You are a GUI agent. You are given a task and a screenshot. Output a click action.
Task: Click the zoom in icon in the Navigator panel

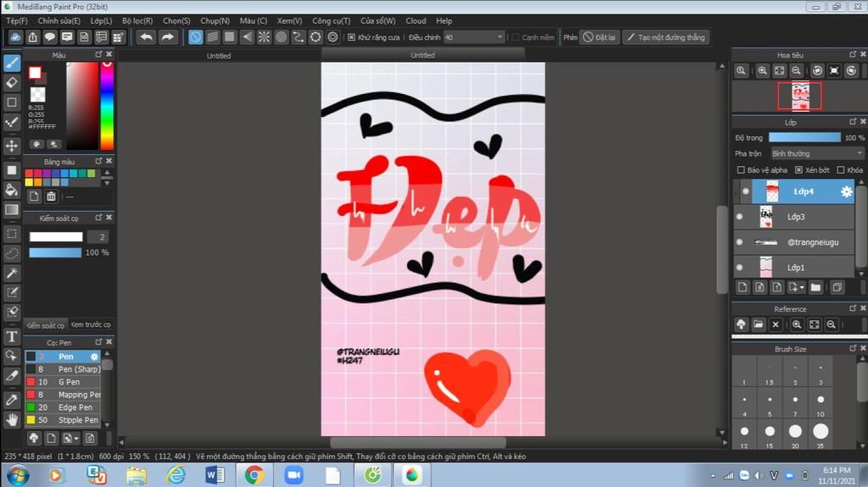(762, 70)
